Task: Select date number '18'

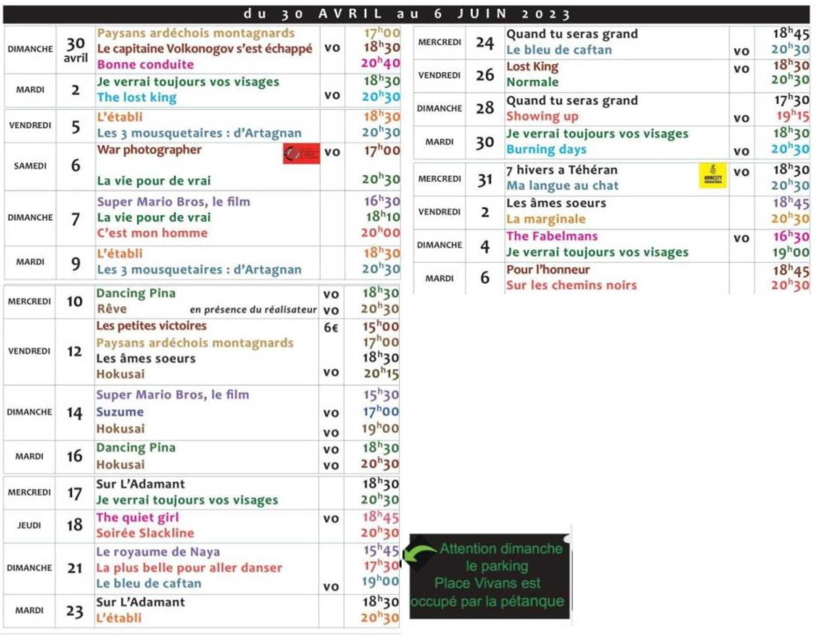Action: coord(74,525)
